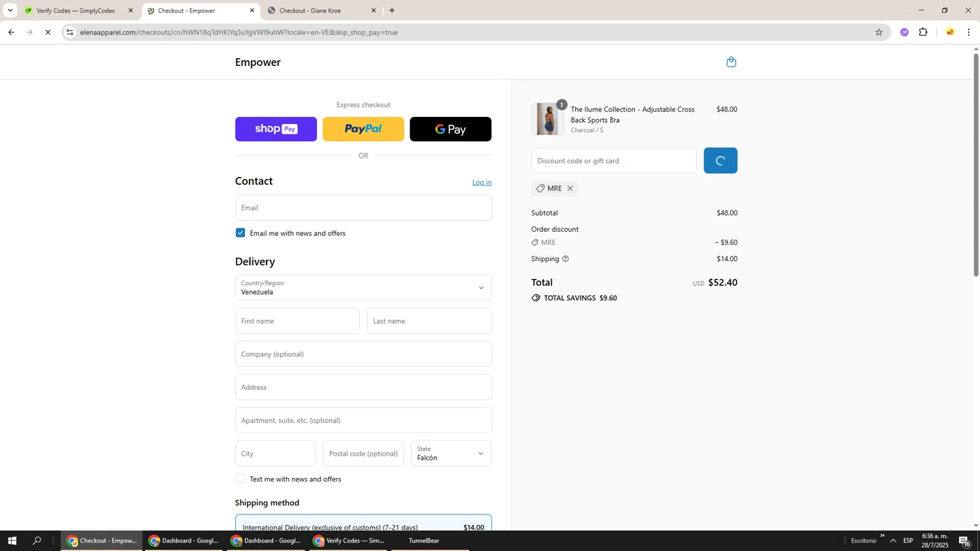Click the Address field
The width and height of the screenshot is (980, 551).
pyautogui.click(x=363, y=387)
